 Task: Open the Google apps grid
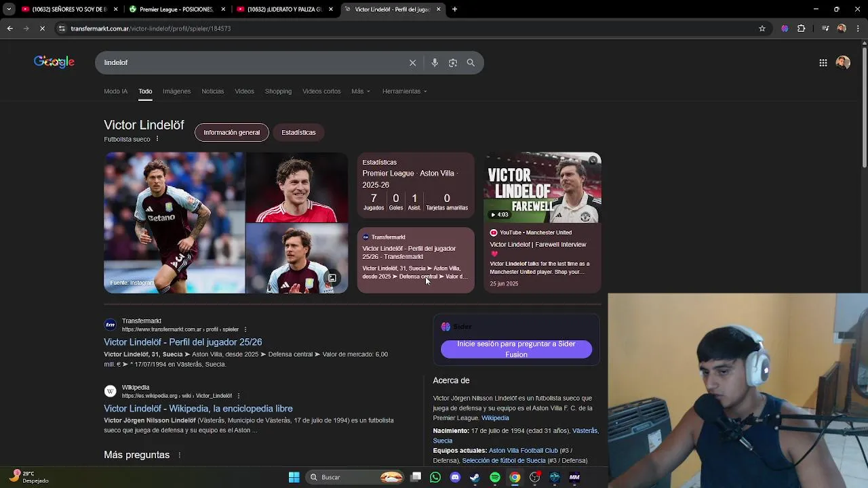[x=823, y=62]
